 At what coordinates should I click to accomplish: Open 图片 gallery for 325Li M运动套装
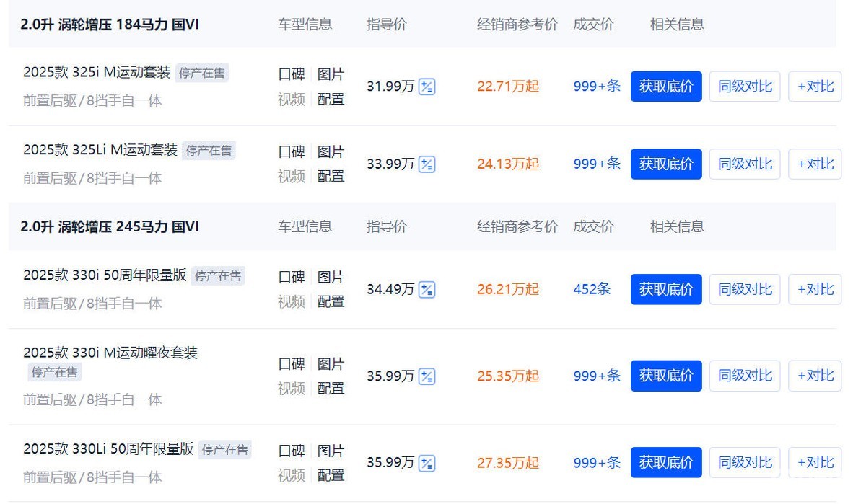[x=332, y=151]
